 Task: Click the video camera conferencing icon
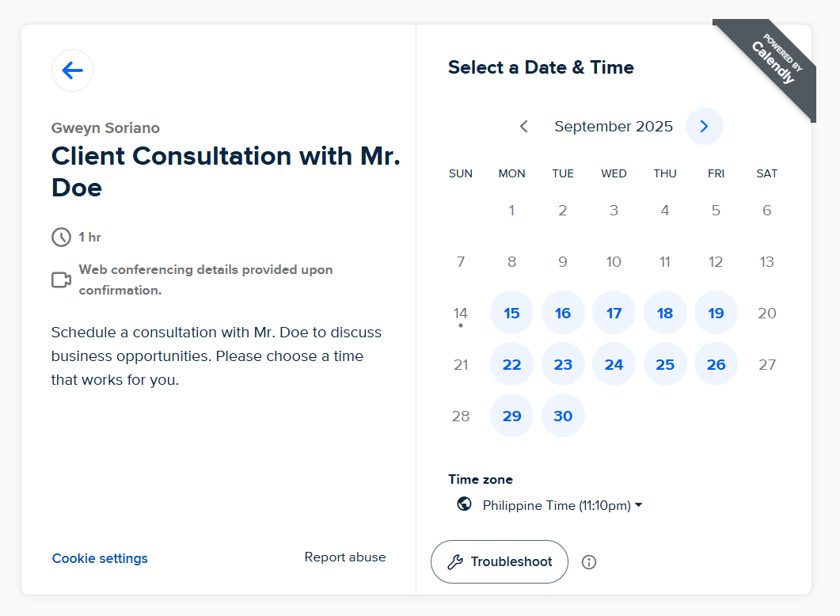pos(61,280)
